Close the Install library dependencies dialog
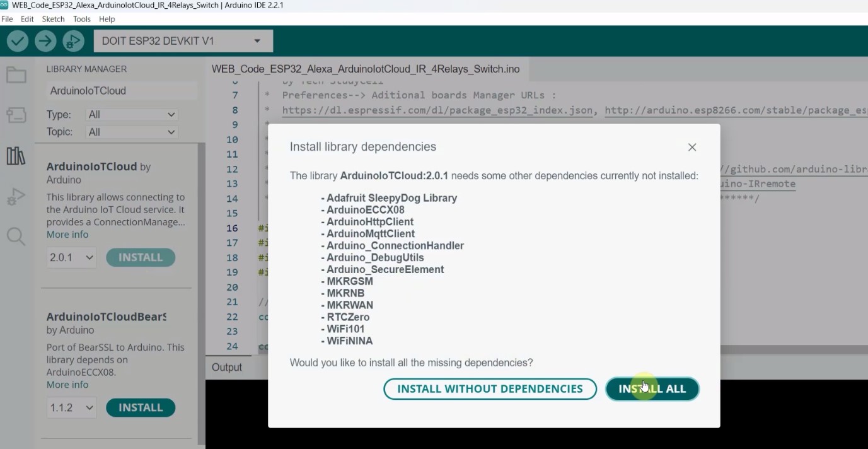 (x=692, y=147)
